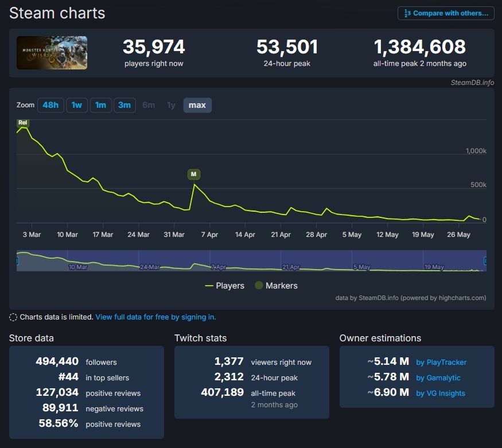Viewport: 502px width, 448px height.
Task: Click the Rel release marker on chart
Action: [x=23, y=123]
